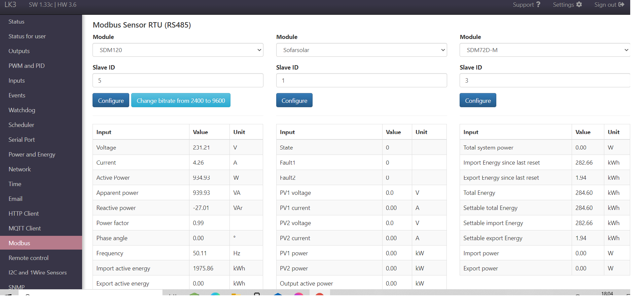644x303 pixels.
Task: Click Configure for the Sofarsolar module
Action: [294, 100]
